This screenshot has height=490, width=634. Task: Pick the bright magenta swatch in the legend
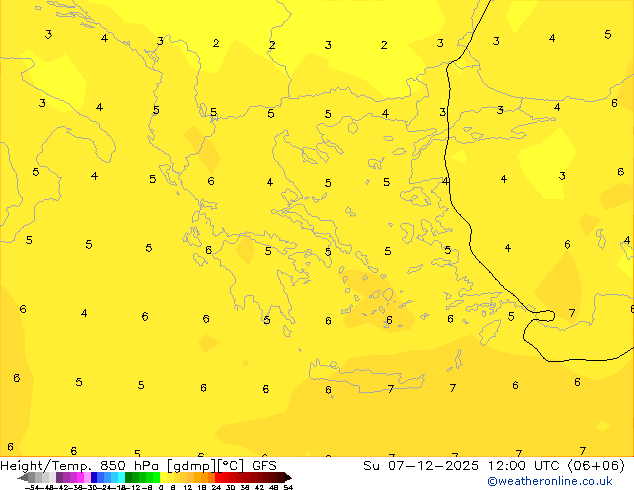[80, 478]
